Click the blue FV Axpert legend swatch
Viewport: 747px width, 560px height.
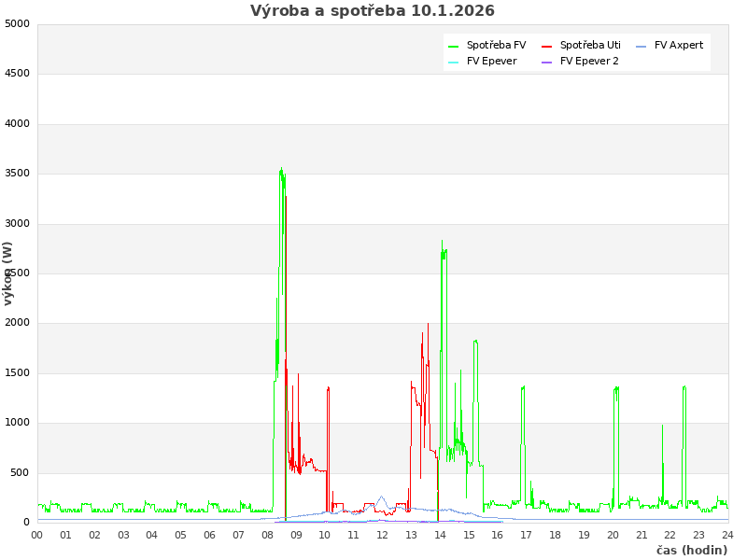pyautogui.click(x=641, y=46)
